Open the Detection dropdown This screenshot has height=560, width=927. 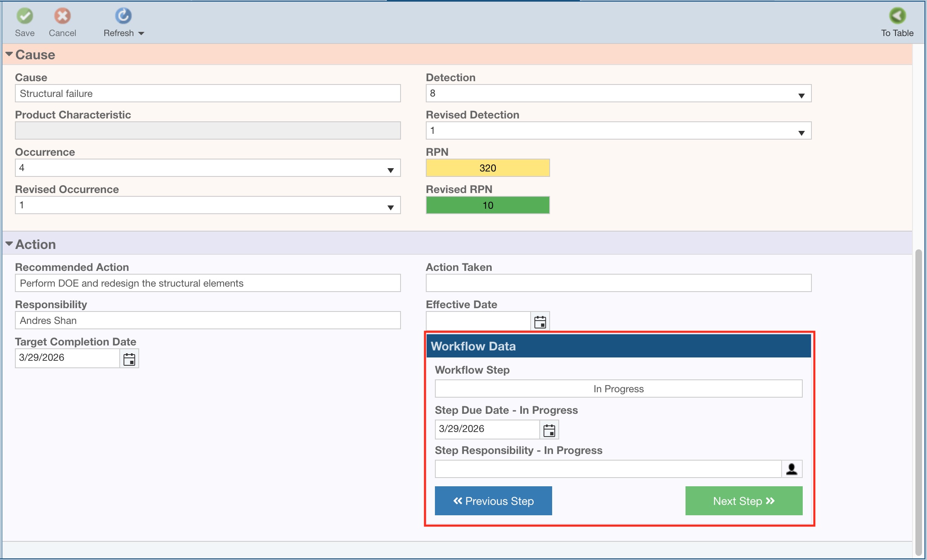pos(801,95)
